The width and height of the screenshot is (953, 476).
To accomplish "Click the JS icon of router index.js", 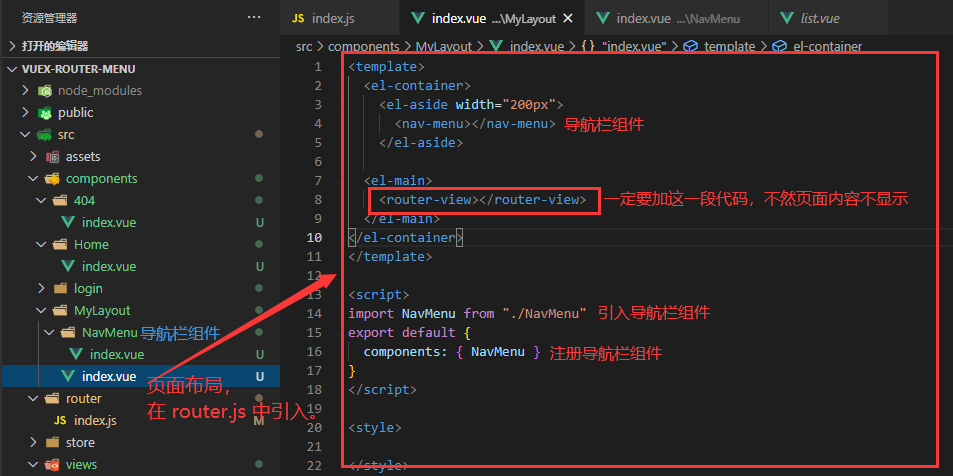I will (x=60, y=420).
